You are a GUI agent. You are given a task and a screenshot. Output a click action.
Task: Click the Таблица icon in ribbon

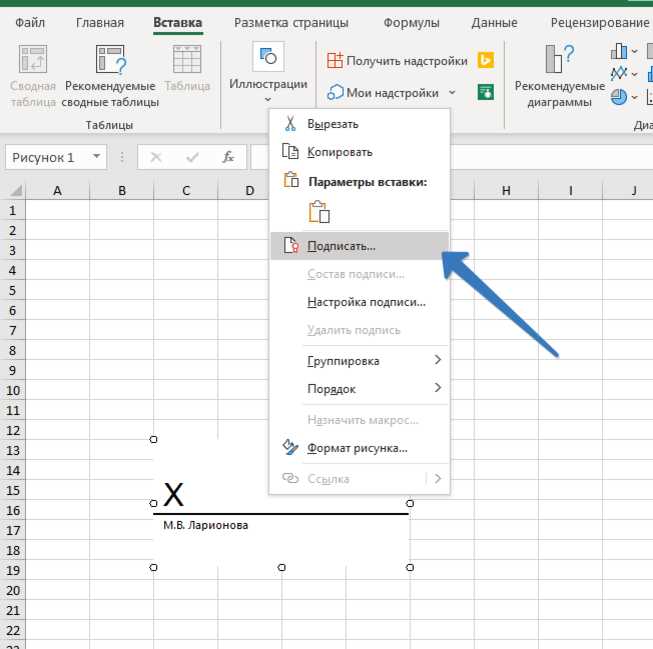187,60
